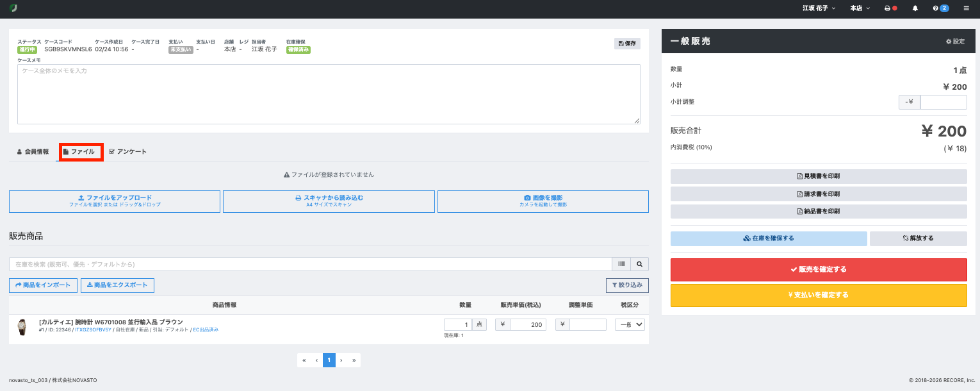Viewport: 980px width, 391px height.
Task: Open the 税区分 select dropdown
Action: (x=629, y=325)
